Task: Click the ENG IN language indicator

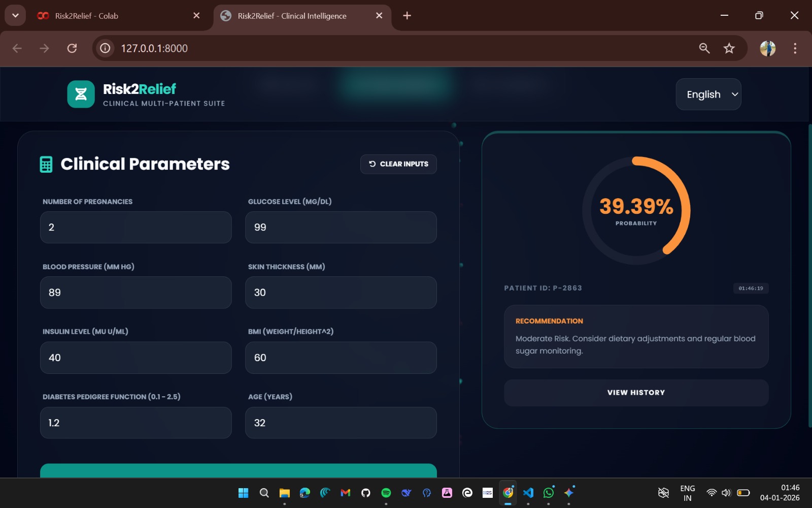Action: 688,493
